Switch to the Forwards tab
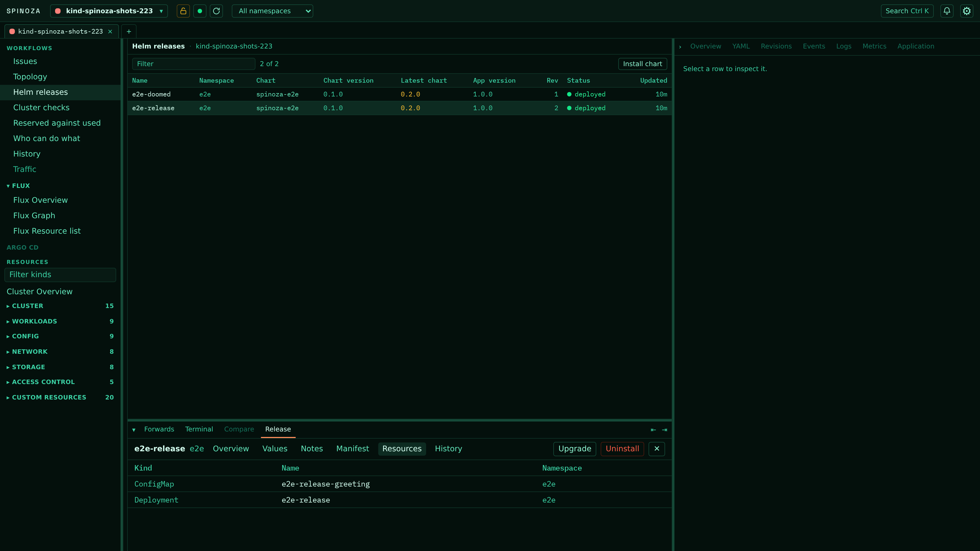This screenshot has height=551, width=980. tap(159, 429)
